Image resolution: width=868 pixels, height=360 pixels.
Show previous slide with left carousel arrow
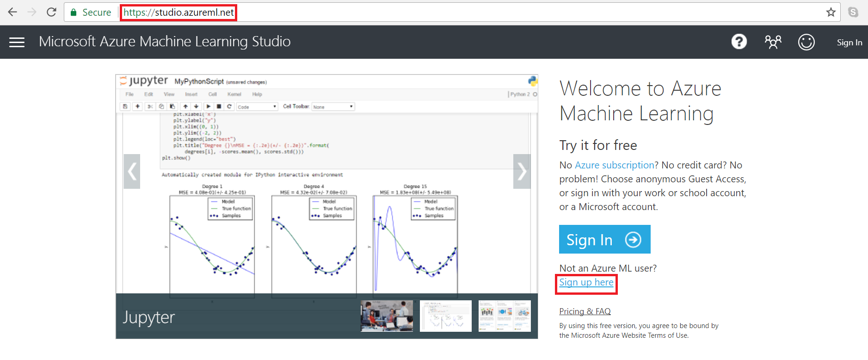point(132,171)
